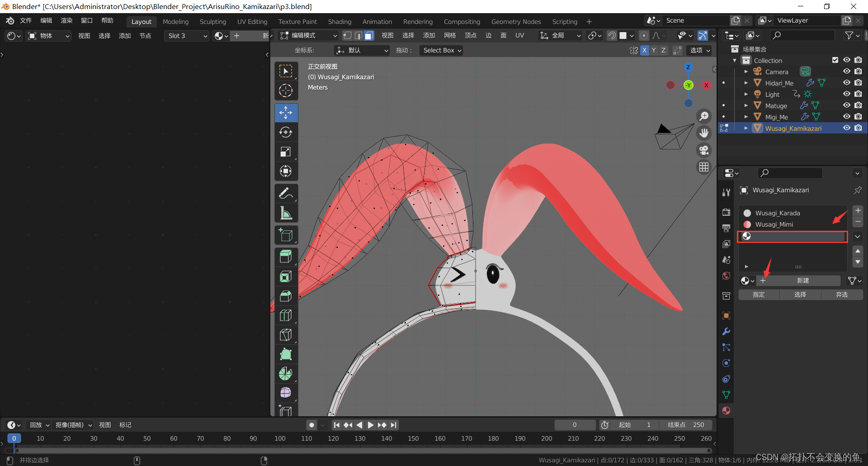Select the Rotate tool
Image resolution: width=868 pixels, height=466 pixels.
coord(286,132)
